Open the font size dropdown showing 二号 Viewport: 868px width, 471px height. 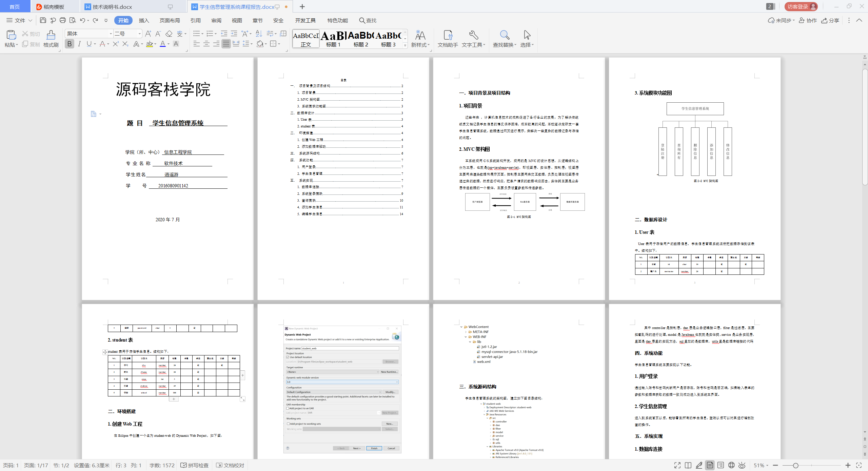pyautogui.click(x=139, y=34)
